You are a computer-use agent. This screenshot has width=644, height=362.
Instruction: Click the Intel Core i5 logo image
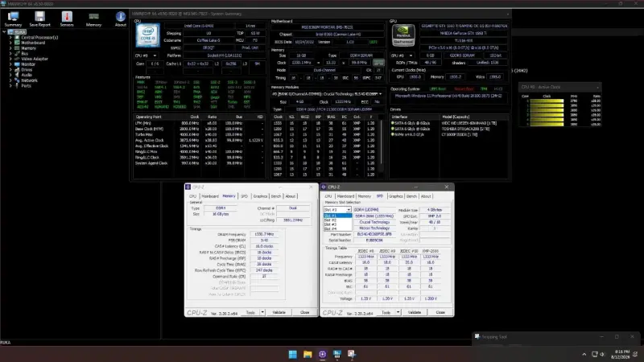[148, 35]
